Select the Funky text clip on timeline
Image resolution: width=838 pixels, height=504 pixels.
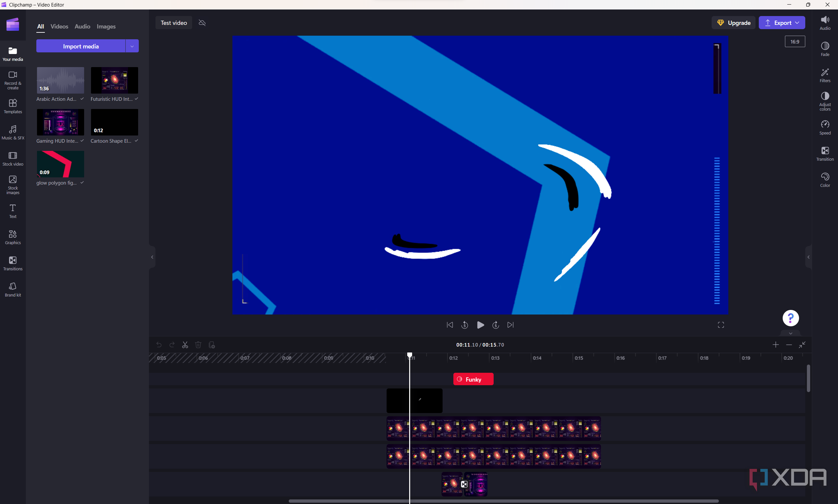click(x=473, y=379)
